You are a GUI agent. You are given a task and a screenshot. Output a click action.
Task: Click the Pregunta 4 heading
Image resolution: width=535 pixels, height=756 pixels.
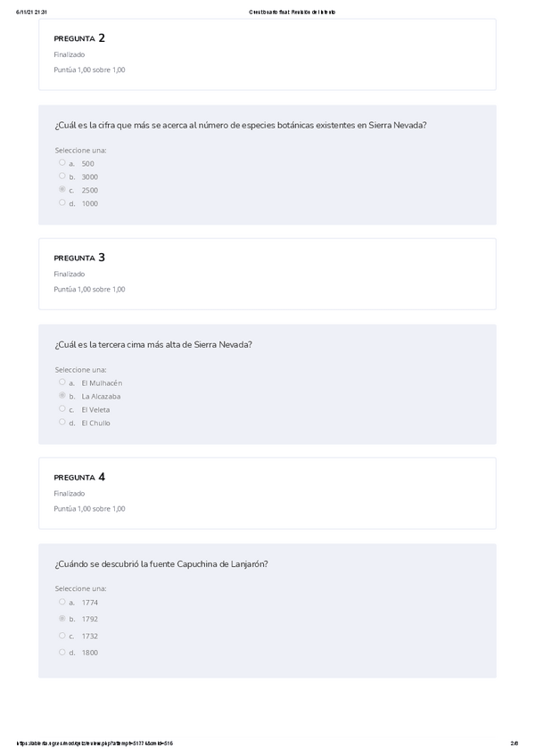(79, 477)
